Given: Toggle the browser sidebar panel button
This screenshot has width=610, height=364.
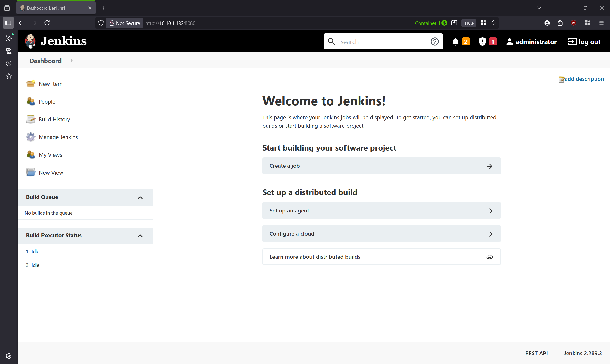Looking at the screenshot, I should [x=8, y=23].
